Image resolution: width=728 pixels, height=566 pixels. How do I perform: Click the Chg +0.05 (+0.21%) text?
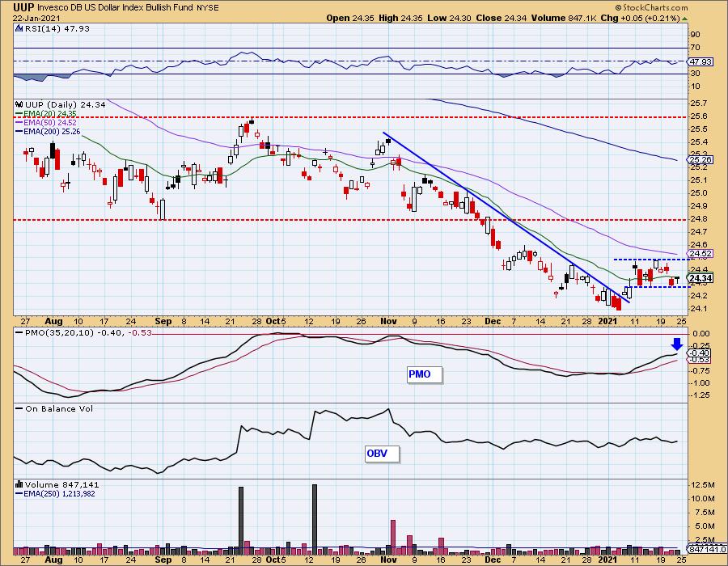641,18
